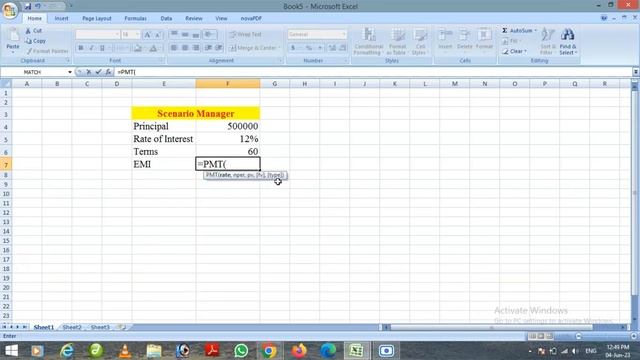Click the Clear eraser icon
The height and width of the screenshot is (360, 640).
(505, 51)
